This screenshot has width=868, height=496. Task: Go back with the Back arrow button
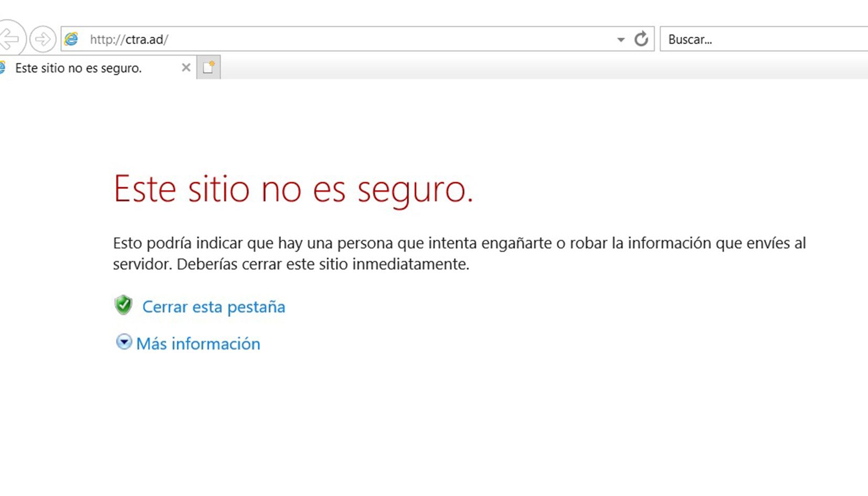[9, 39]
